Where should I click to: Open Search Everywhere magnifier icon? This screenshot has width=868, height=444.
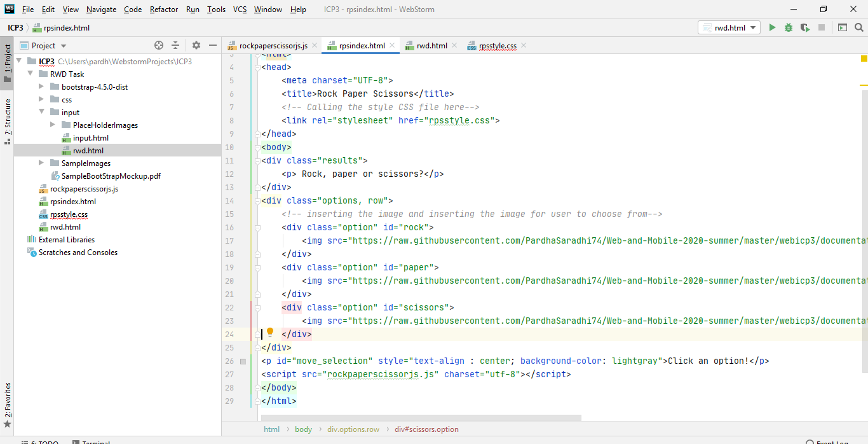tap(859, 27)
